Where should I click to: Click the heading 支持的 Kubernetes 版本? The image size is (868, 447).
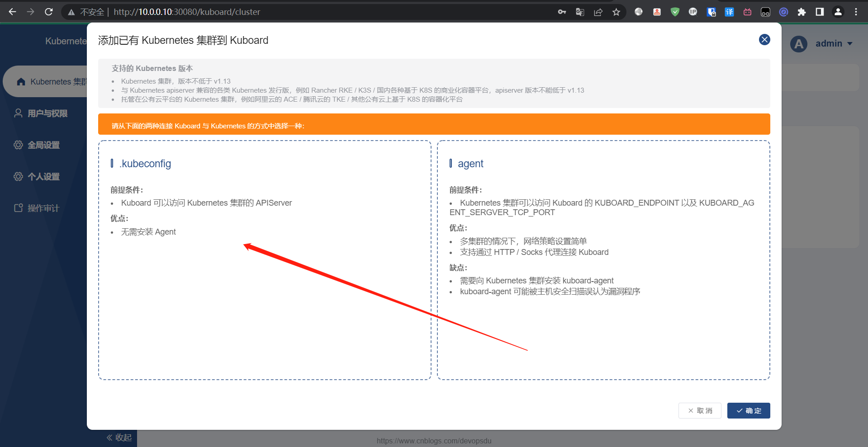pos(152,68)
